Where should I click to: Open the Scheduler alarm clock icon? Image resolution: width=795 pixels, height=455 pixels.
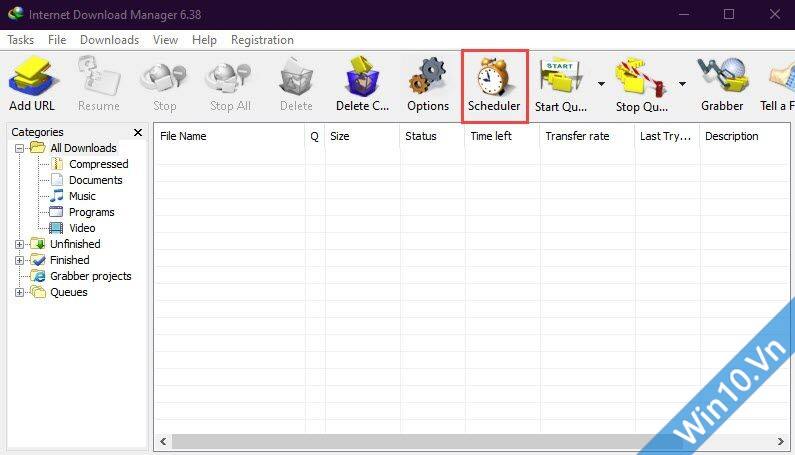(494, 78)
